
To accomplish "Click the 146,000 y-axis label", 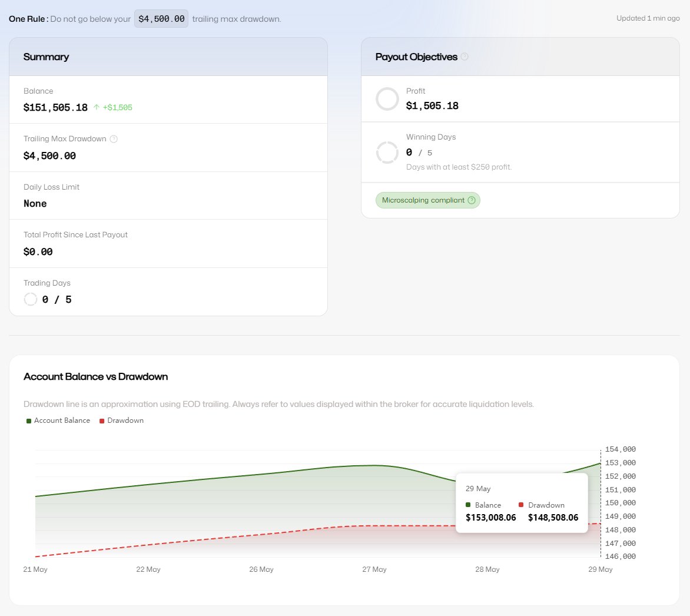I will (621, 557).
